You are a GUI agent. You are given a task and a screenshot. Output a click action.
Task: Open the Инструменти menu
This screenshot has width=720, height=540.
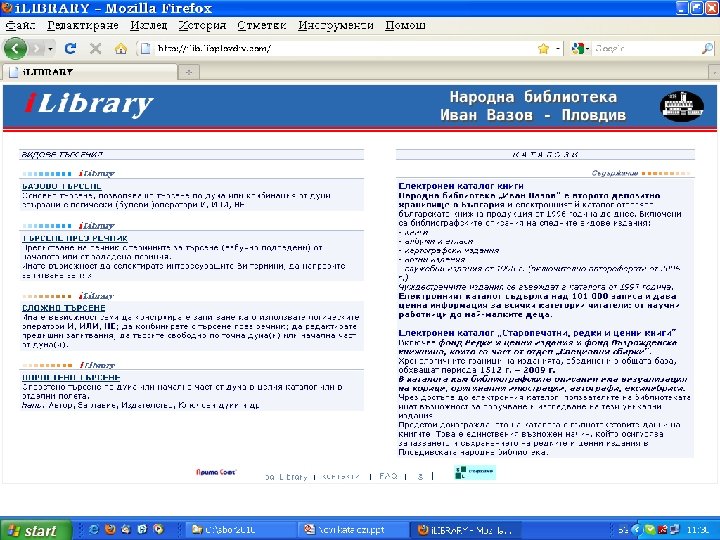[x=336, y=25]
